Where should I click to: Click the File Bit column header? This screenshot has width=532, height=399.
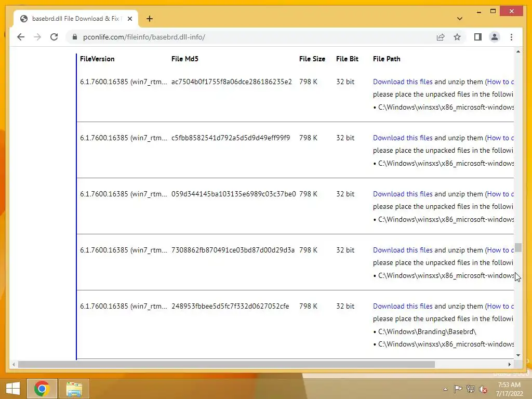pyautogui.click(x=347, y=59)
